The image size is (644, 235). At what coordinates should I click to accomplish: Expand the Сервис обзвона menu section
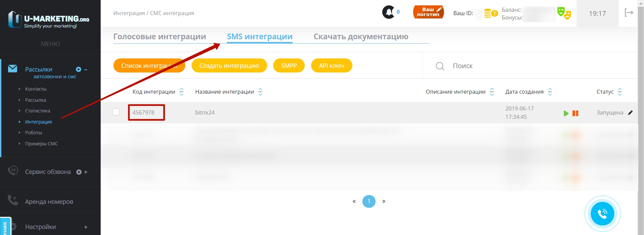(x=86, y=172)
